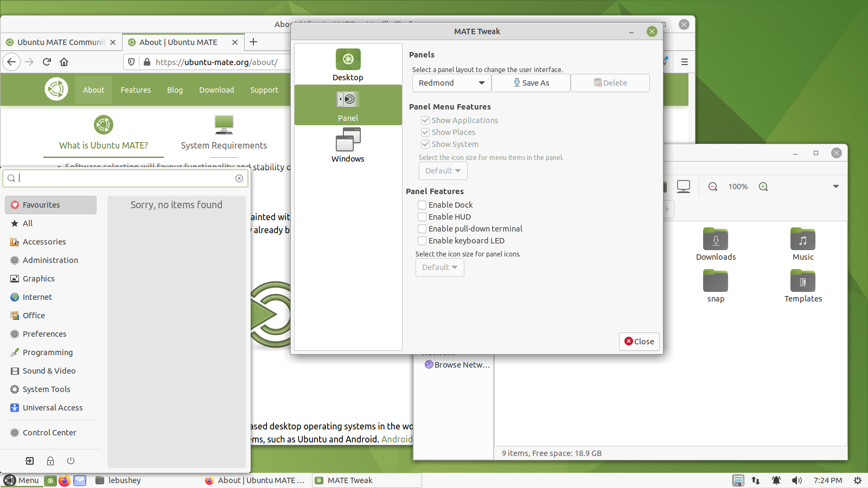The height and width of the screenshot is (488, 868).
Task: Click the Save As button
Action: tap(531, 83)
